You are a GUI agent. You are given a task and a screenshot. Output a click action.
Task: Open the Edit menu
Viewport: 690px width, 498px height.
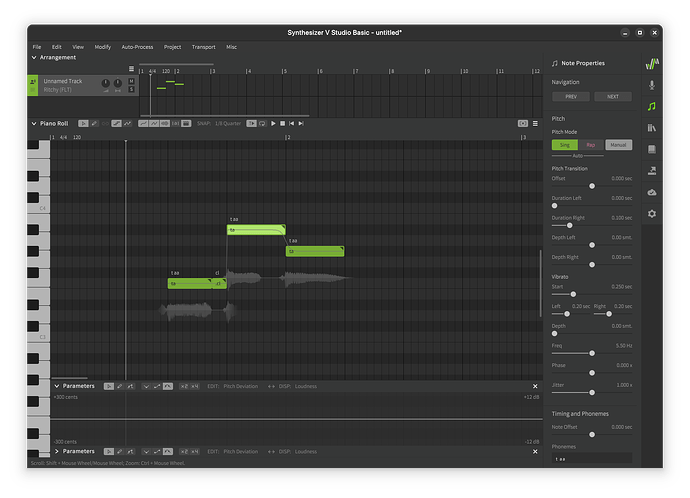(x=57, y=47)
